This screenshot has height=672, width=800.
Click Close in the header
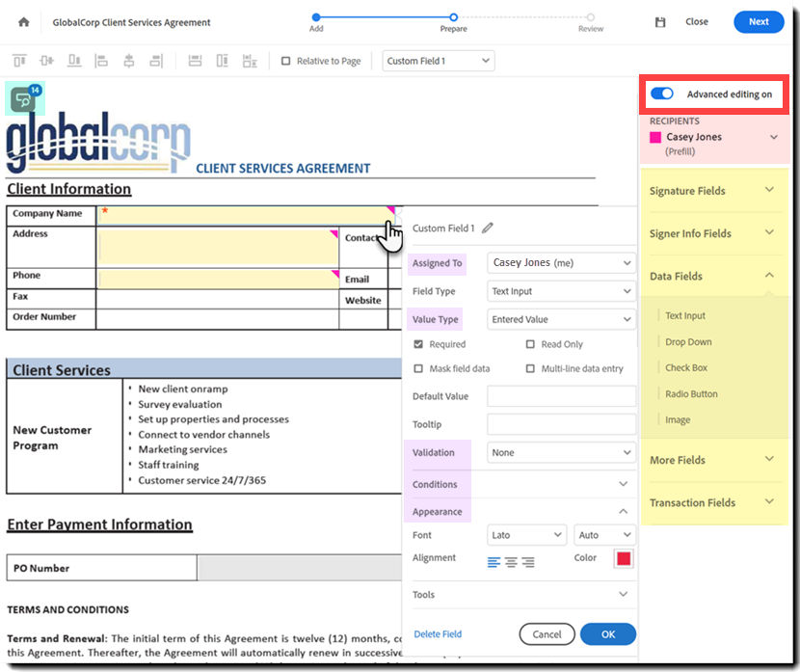697,22
